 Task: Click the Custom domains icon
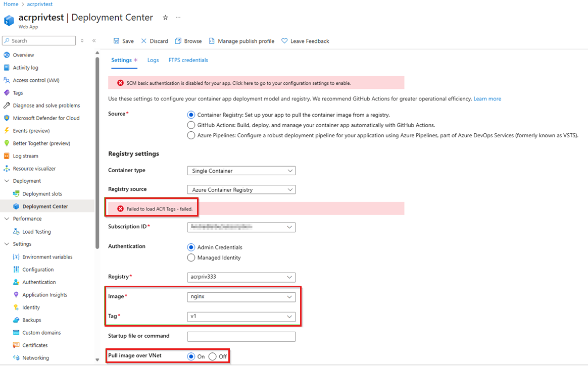(16, 333)
